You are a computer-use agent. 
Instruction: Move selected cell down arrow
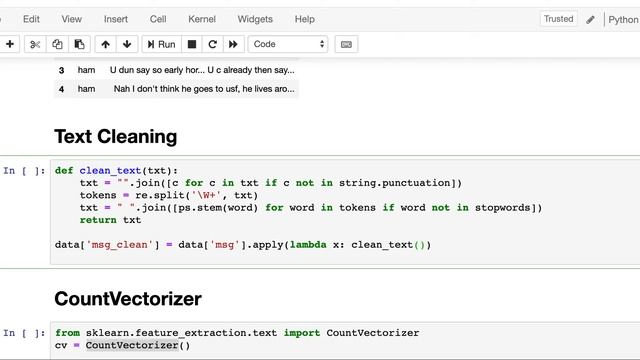(127, 44)
